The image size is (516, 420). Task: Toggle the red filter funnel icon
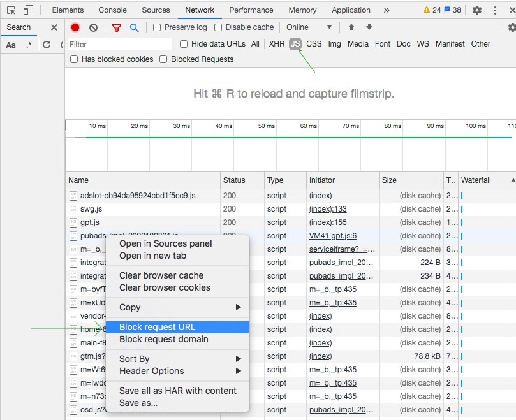point(116,27)
